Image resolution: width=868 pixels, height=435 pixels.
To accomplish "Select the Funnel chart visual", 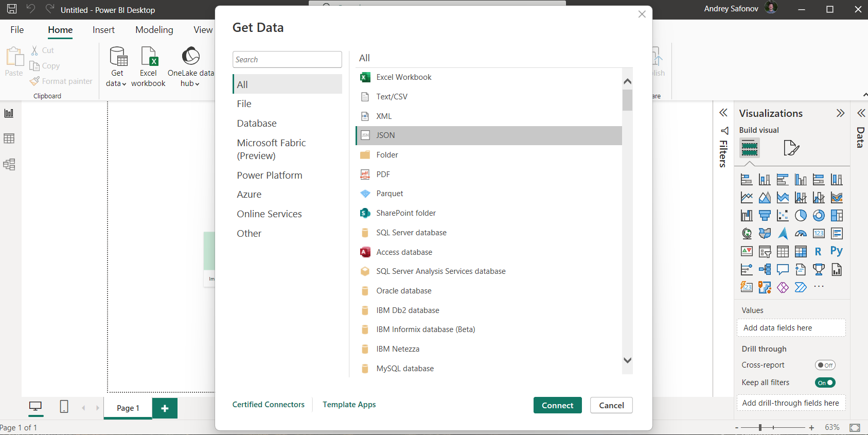I will (765, 216).
